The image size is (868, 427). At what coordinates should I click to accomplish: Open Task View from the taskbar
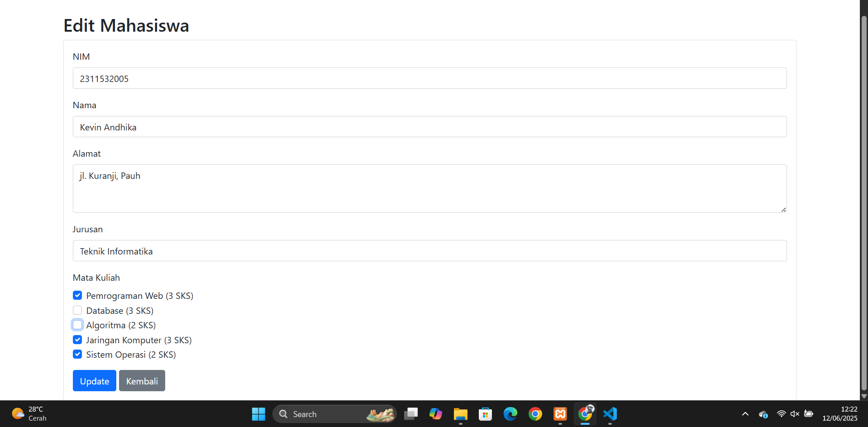(x=411, y=414)
